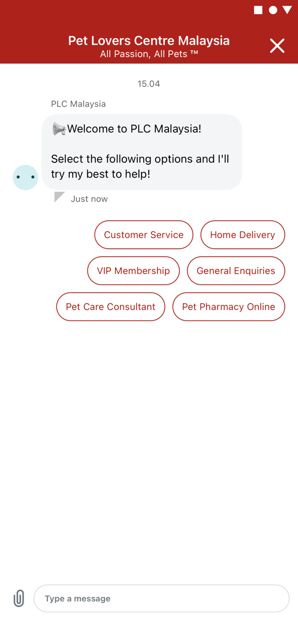The height and width of the screenshot is (644, 298).
Task: Click the Pet Lovers Centre Malaysia header title
Action: (149, 40)
